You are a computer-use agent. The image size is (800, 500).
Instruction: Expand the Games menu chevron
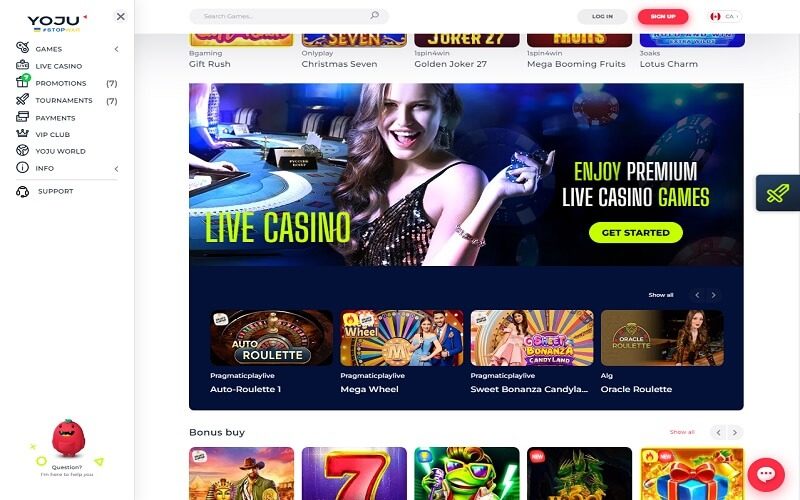[116, 49]
